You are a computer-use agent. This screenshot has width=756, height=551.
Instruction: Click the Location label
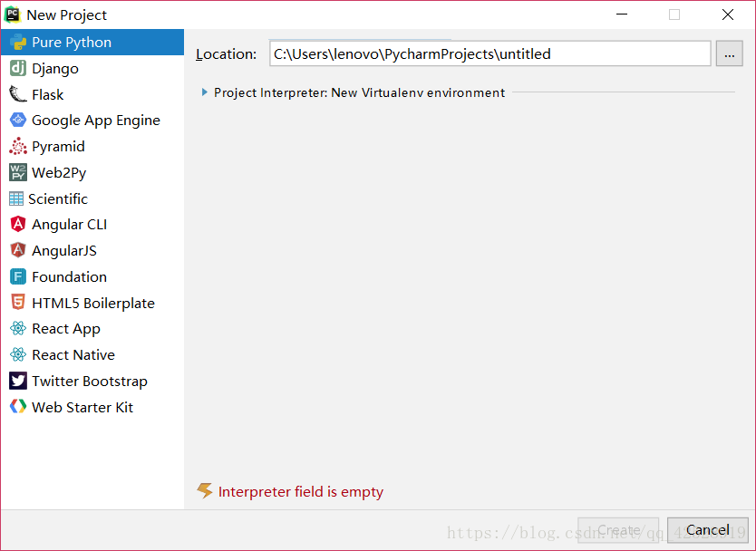click(x=226, y=54)
